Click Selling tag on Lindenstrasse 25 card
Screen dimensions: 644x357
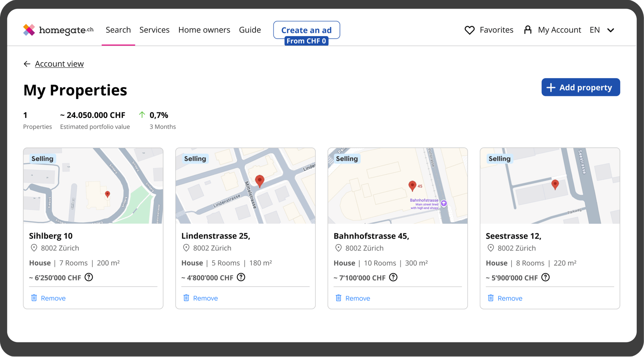[195, 159]
